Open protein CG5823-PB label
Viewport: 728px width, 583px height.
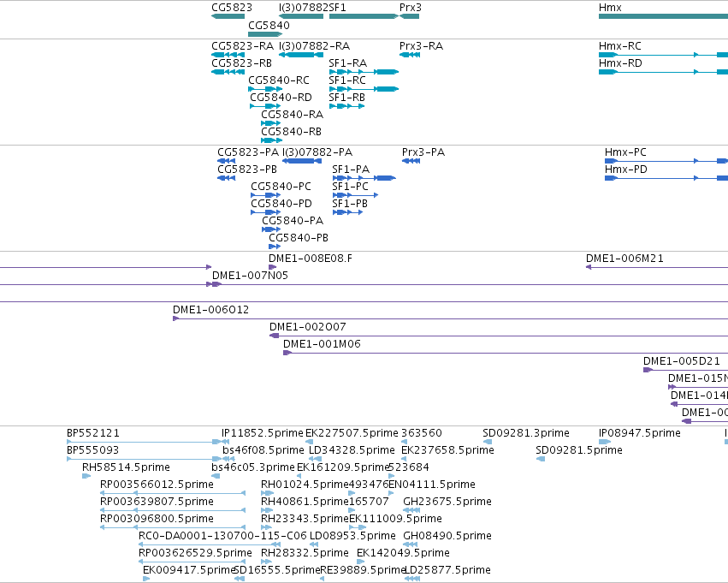click(247, 170)
